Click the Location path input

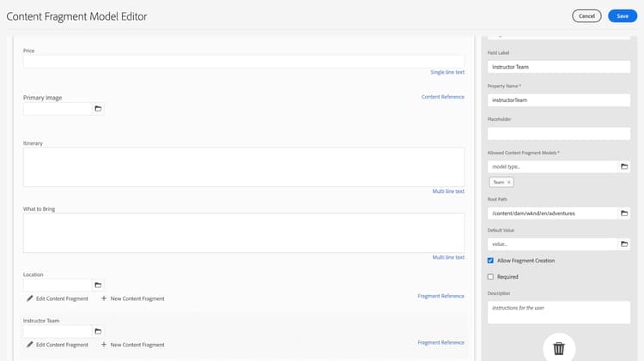click(58, 285)
